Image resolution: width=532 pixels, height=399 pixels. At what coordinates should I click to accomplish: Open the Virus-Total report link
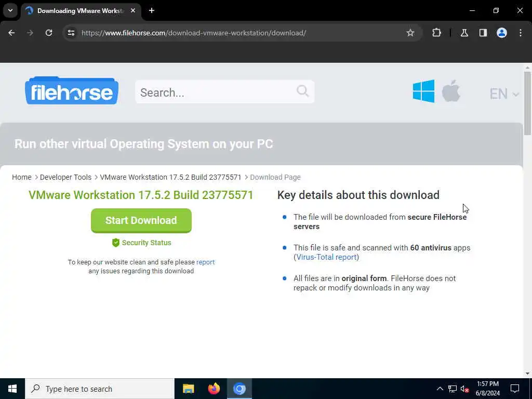pyautogui.click(x=326, y=257)
